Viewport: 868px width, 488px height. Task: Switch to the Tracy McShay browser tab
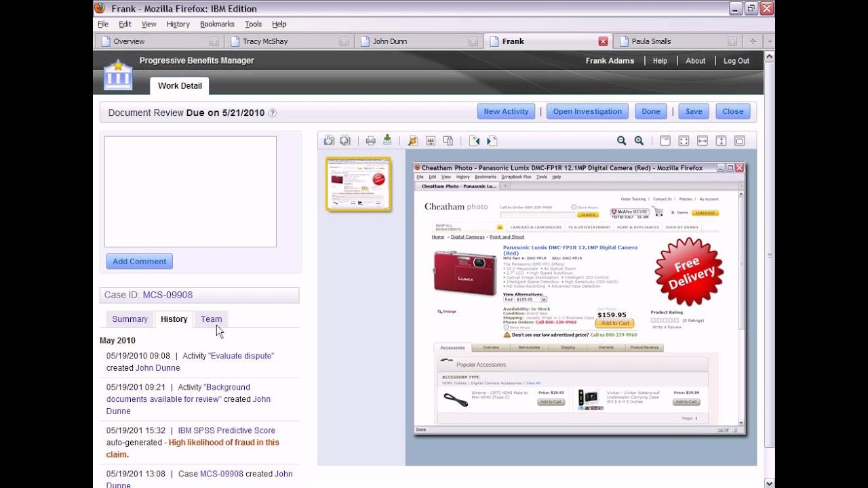tap(288, 41)
